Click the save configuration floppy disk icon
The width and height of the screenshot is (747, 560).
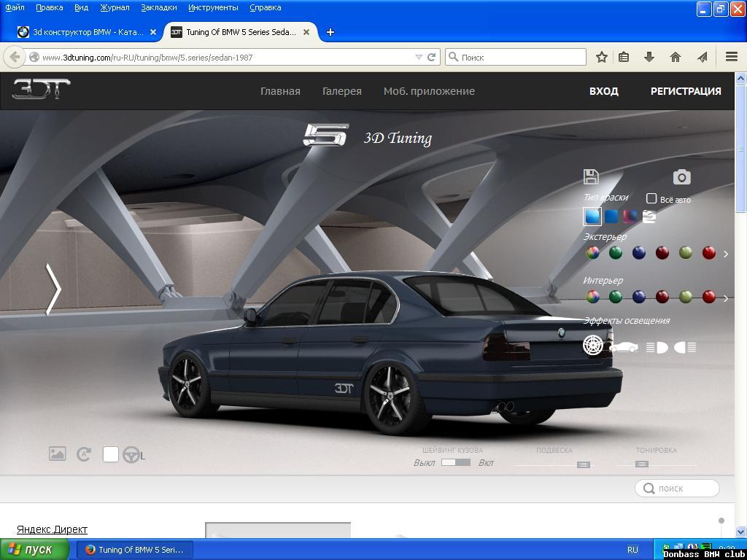tap(591, 176)
